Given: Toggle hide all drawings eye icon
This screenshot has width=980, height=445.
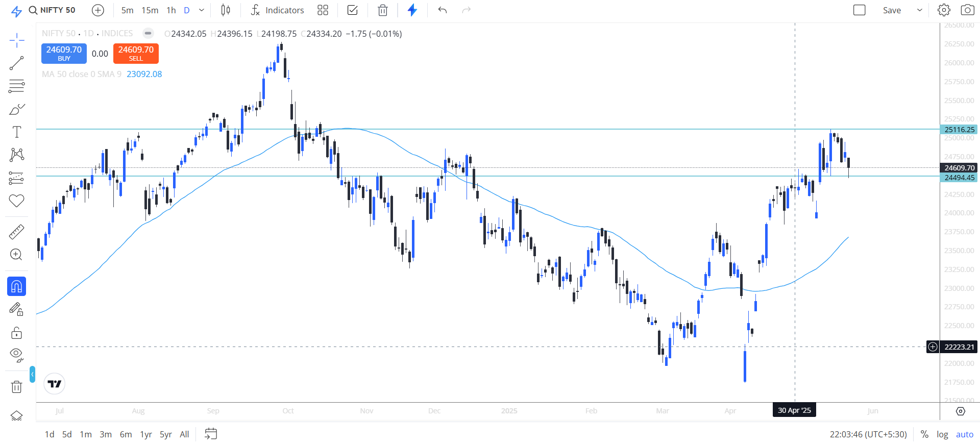Looking at the screenshot, I should (16, 355).
